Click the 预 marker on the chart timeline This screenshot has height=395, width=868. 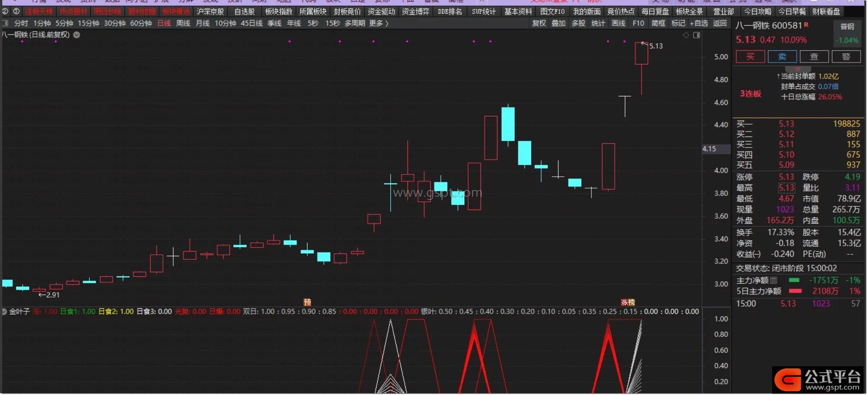[x=307, y=302]
